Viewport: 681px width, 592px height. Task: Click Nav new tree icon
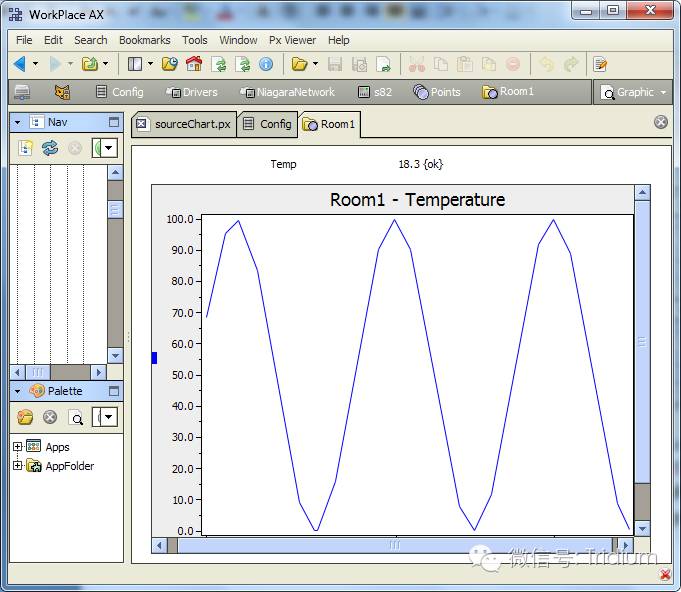click(26, 148)
